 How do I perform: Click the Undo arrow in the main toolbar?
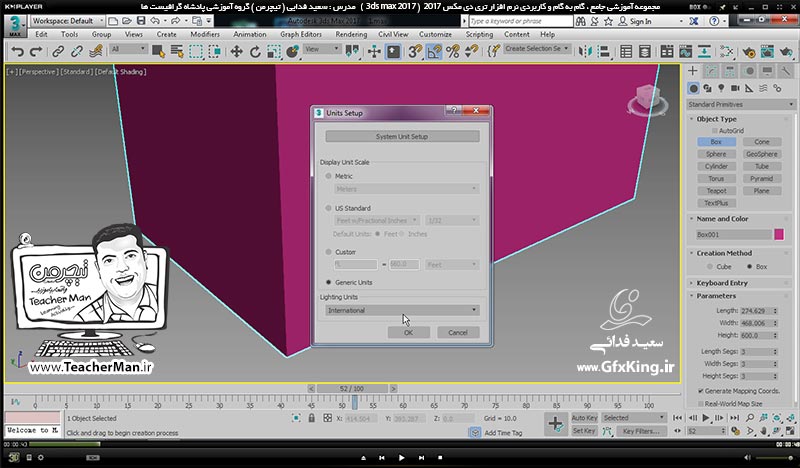[17, 52]
